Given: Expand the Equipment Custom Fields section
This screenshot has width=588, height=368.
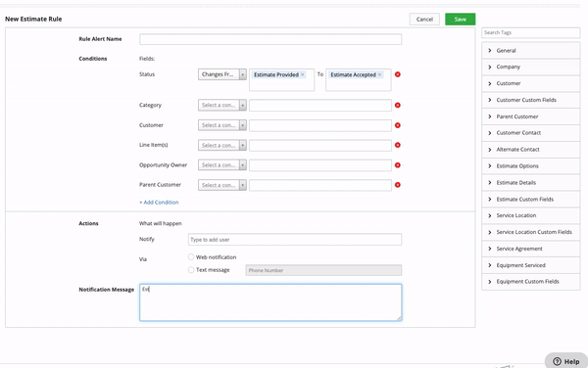Looking at the screenshot, I should [530, 282].
